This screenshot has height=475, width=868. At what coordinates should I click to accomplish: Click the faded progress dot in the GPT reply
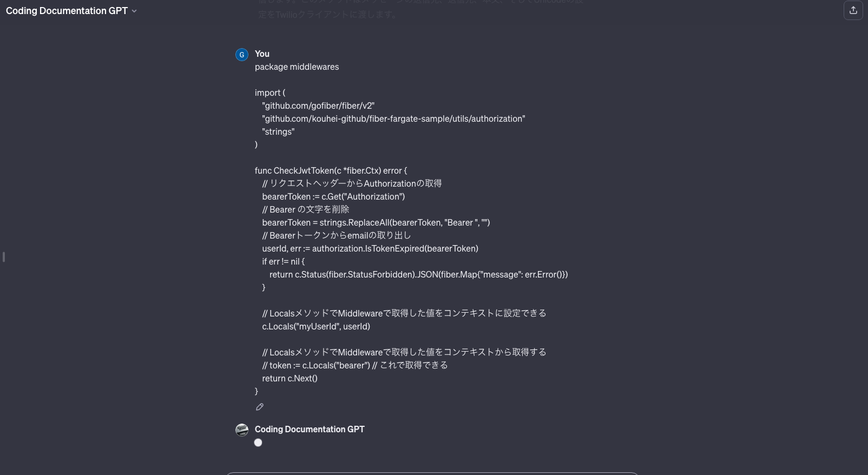[258, 443]
